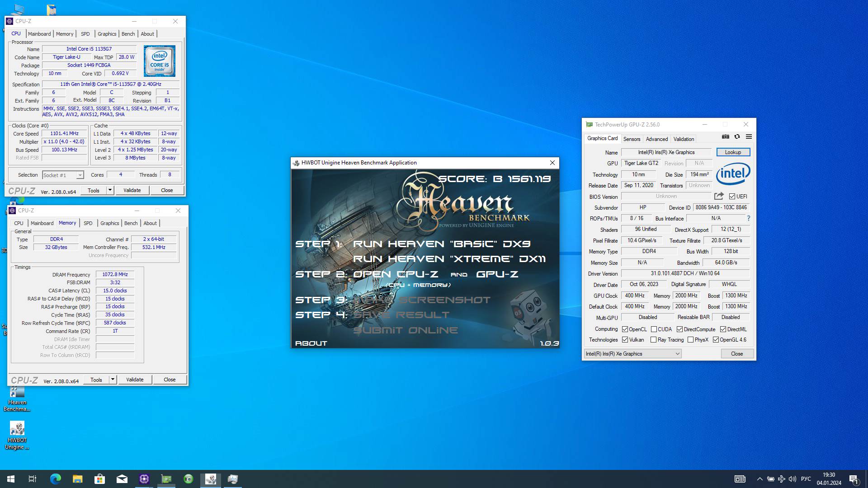
Task: Toggle the CUDA checkbox
Action: pos(654,329)
